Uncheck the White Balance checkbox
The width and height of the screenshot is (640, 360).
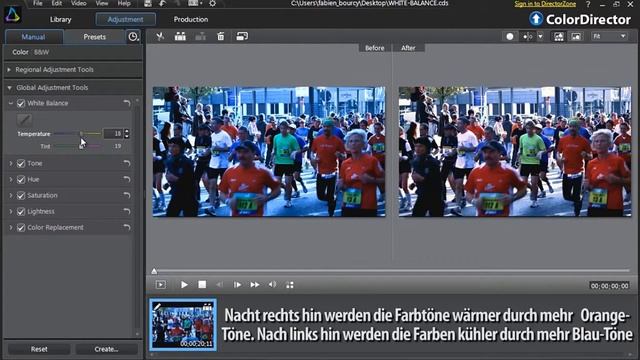(x=21, y=103)
